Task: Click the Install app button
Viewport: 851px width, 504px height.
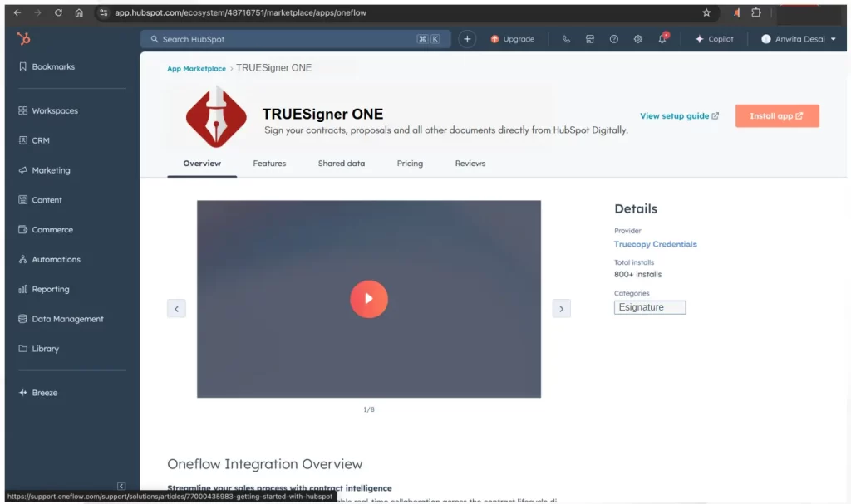Action: tap(777, 116)
